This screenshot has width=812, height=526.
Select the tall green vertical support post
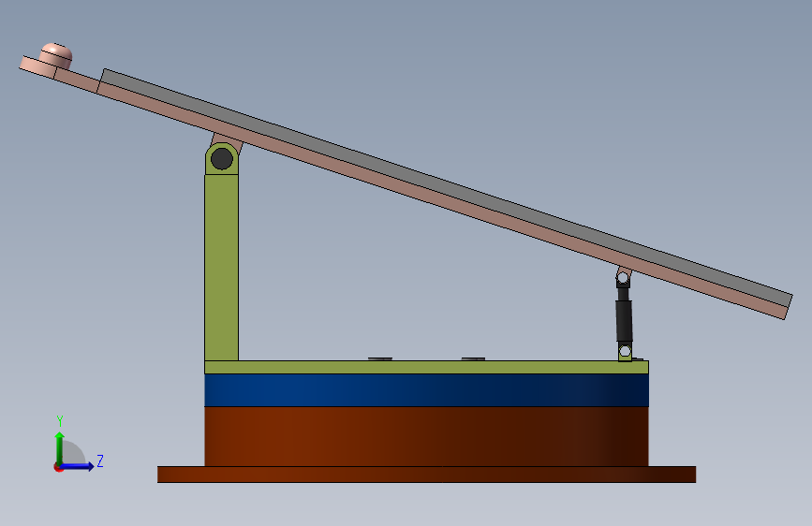pyautogui.click(x=222, y=267)
